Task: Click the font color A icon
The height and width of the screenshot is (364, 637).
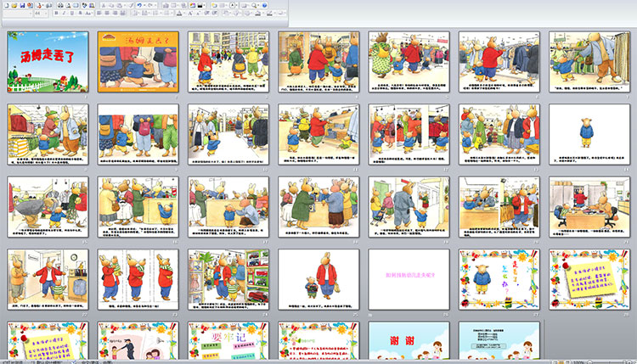Action: (x=179, y=14)
